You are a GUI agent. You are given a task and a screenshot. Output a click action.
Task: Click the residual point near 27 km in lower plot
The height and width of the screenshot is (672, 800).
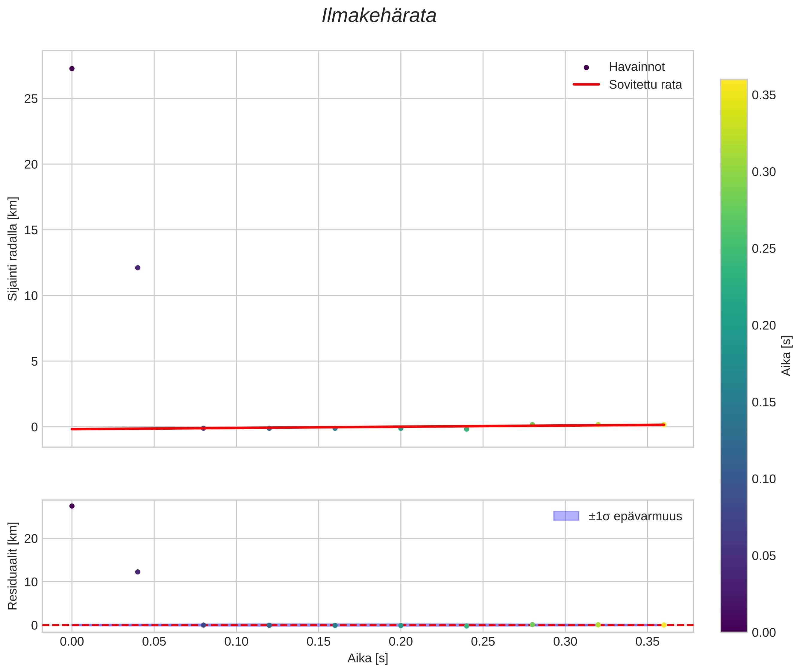coord(72,506)
